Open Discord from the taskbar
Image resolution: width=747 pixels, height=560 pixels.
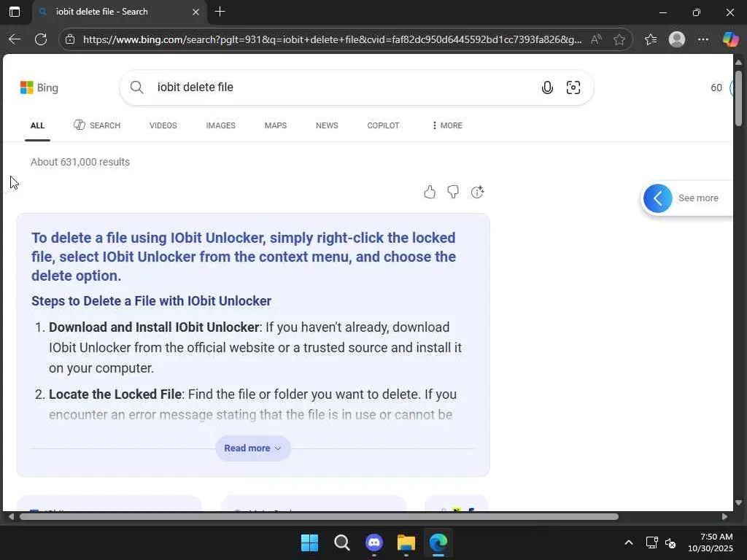coord(374,542)
